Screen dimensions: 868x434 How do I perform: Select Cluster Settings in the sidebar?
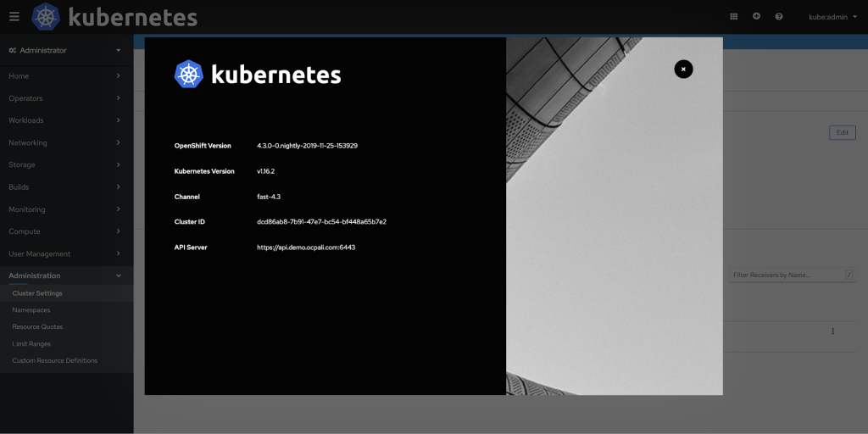pyautogui.click(x=66, y=293)
